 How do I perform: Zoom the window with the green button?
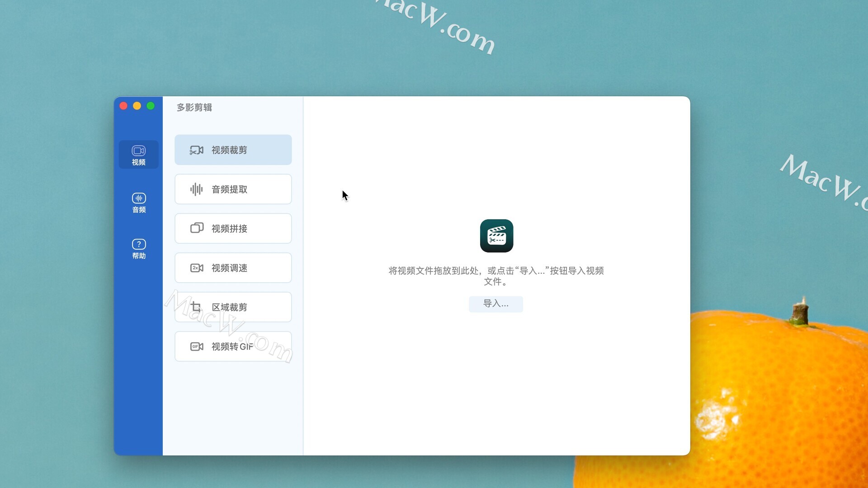[x=151, y=106]
